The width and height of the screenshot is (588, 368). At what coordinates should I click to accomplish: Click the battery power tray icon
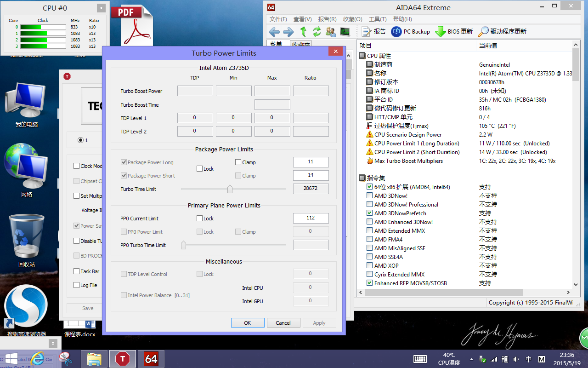[x=505, y=359]
